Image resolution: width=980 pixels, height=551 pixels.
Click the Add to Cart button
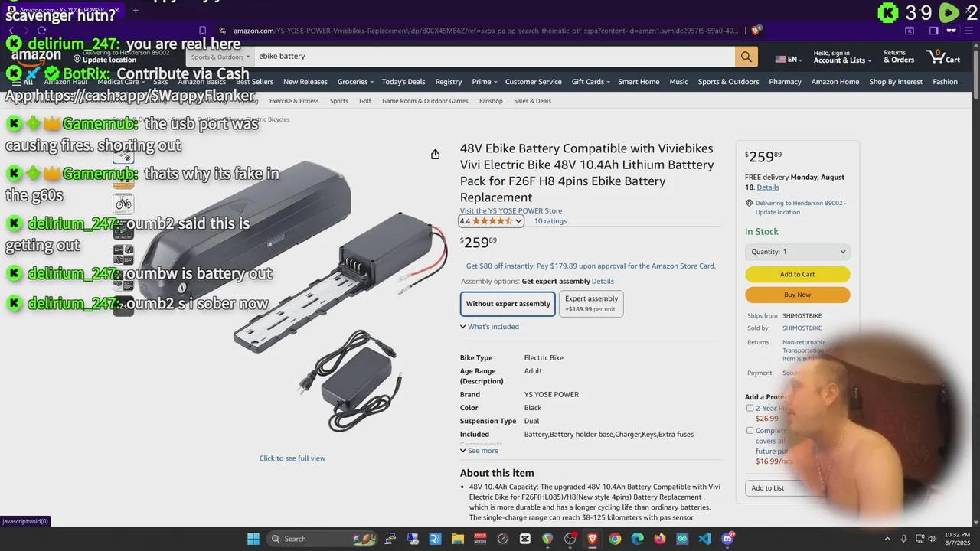click(x=797, y=275)
